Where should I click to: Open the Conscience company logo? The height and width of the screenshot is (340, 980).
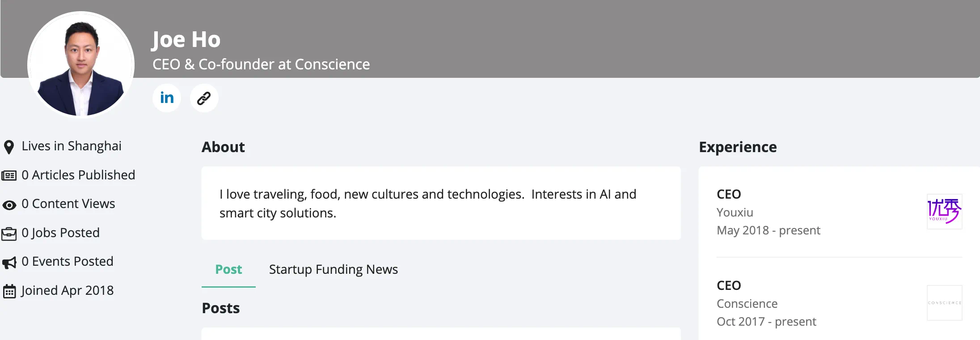tap(944, 303)
